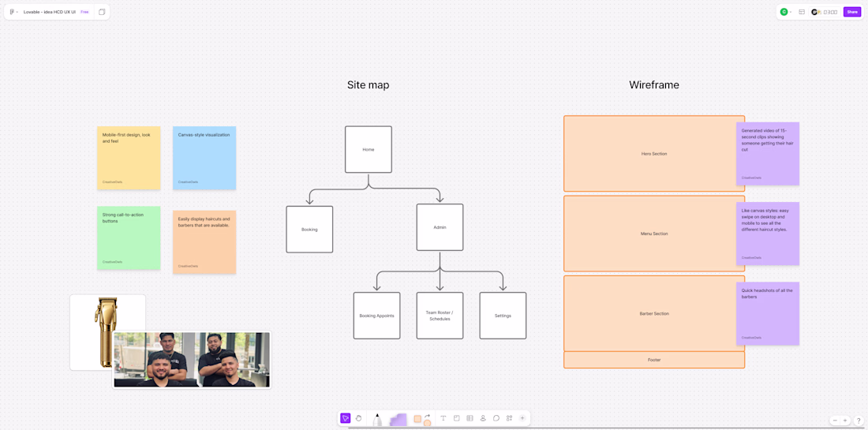Select yellow 'Mobile-first design' sticky note
868x430 pixels.
click(129, 158)
